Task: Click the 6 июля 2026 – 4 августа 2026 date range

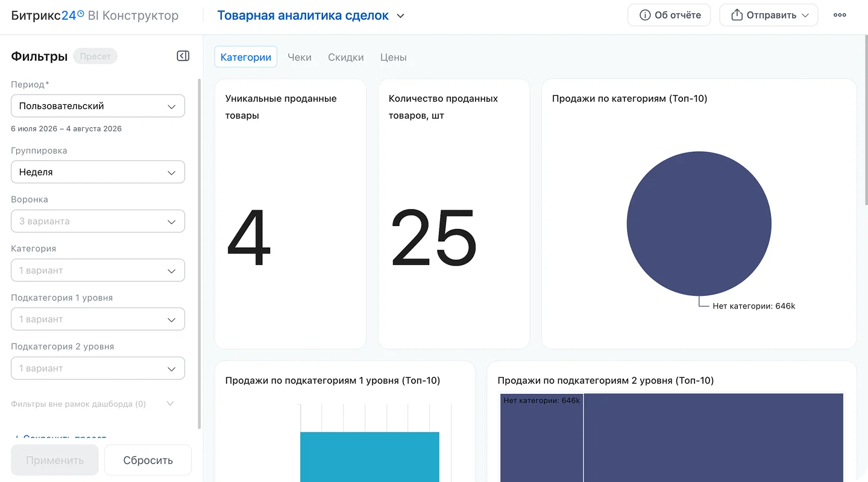Action: [66, 128]
